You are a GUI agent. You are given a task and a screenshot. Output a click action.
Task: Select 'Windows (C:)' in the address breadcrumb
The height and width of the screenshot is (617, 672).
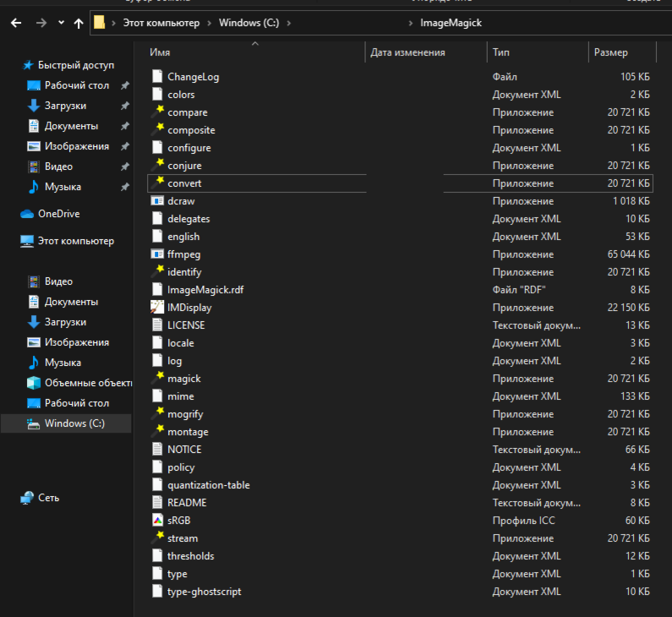pyautogui.click(x=249, y=23)
